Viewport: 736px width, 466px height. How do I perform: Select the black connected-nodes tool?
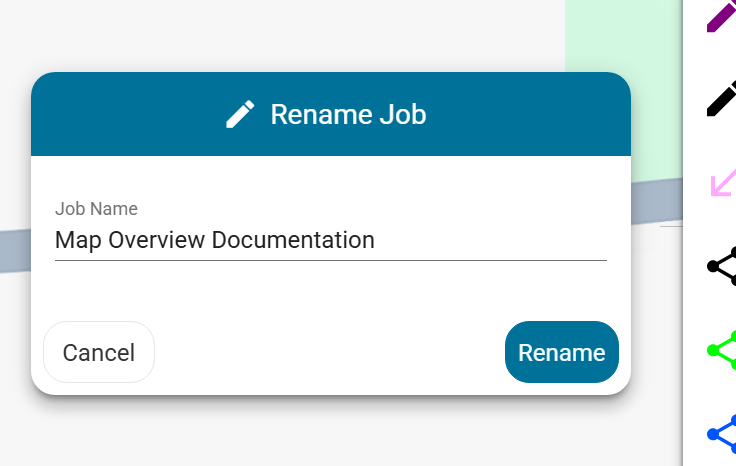coord(721,266)
